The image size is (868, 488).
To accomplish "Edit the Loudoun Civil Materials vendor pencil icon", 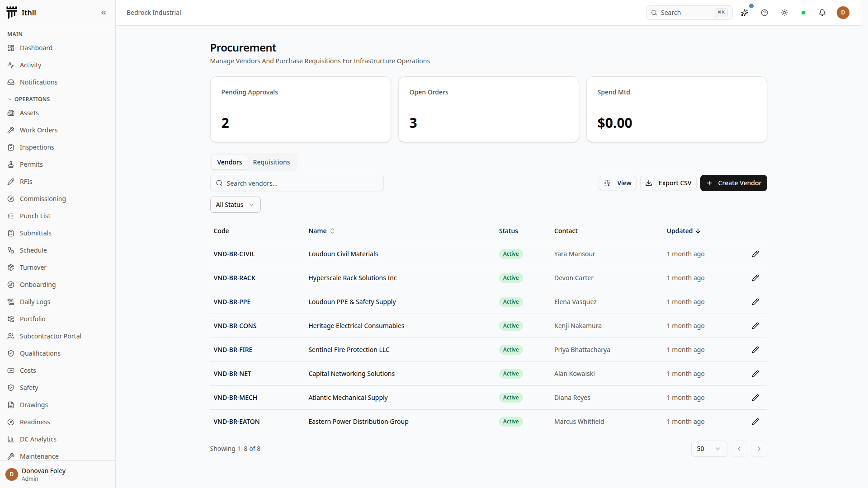I will [x=755, y=254].
